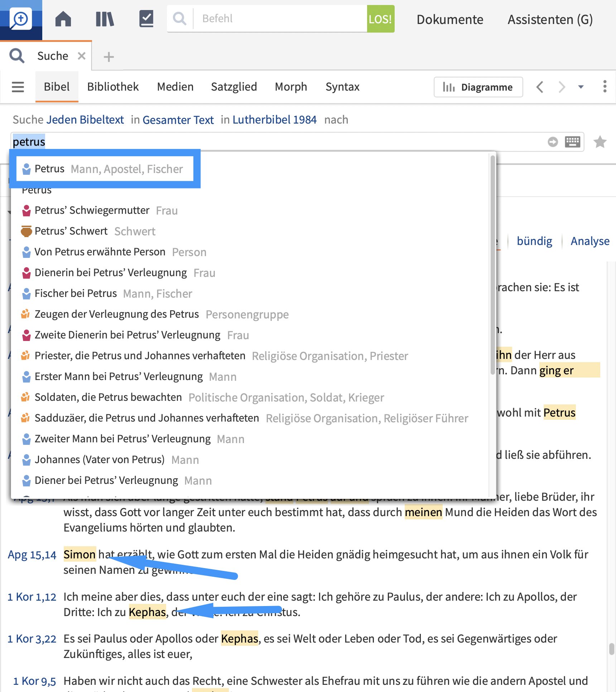Open the on-screen keyboard icon in search field
The image size is (616, 692).
tap(572, 142)
